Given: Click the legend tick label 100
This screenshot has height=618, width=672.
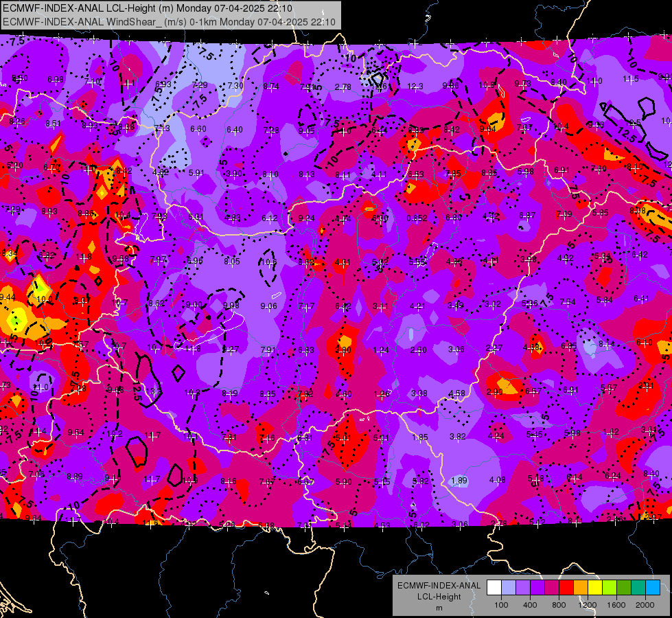Looking at the screenshot, I should point(501,605).
